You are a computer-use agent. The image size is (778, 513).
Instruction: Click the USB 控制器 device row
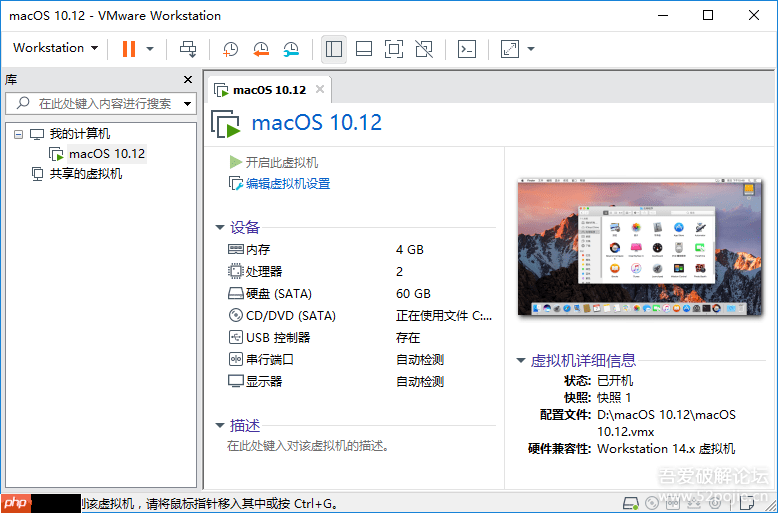361,337
